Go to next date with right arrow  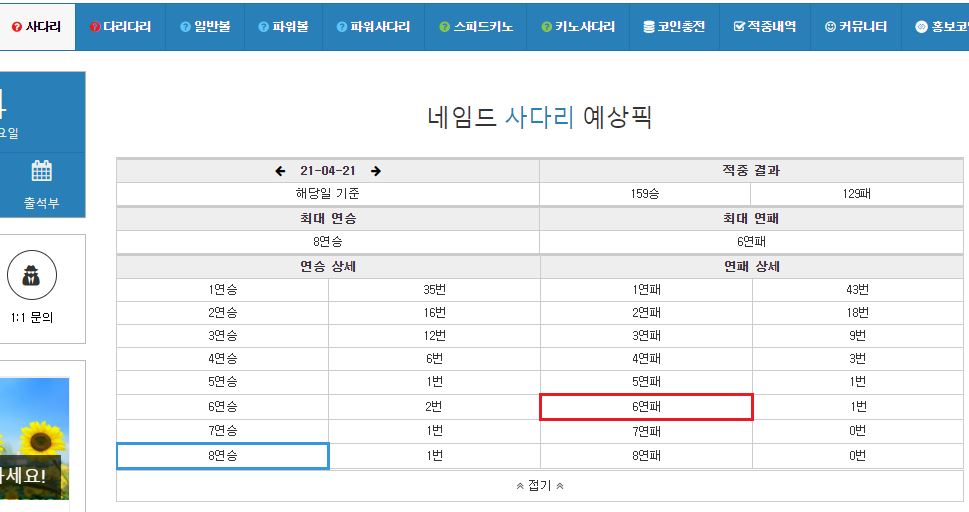376,171
